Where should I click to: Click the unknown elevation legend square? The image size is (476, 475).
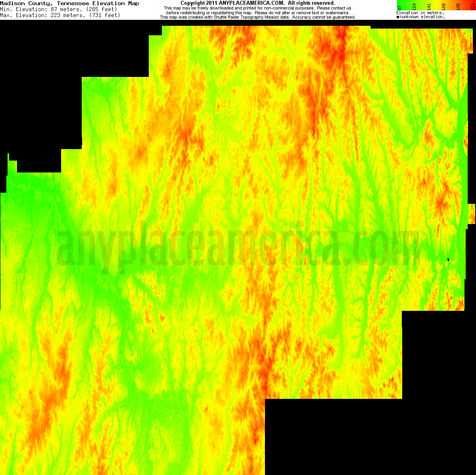(x=398, y=17)
